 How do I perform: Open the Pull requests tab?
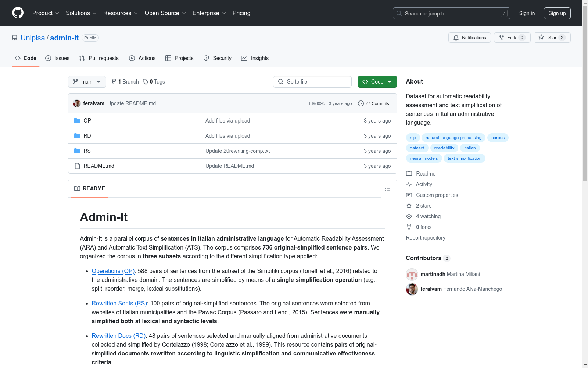click(99, 58)
